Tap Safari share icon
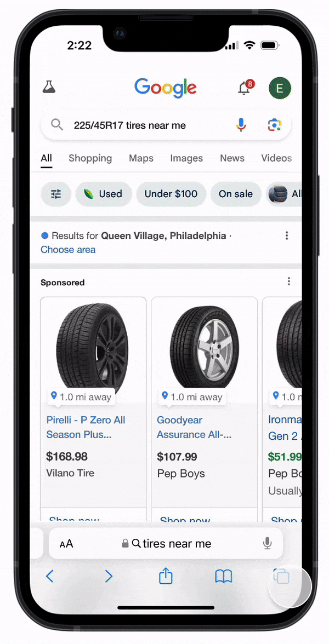Image resolution: width=329 pixels, height=644 pixels. 166,576
